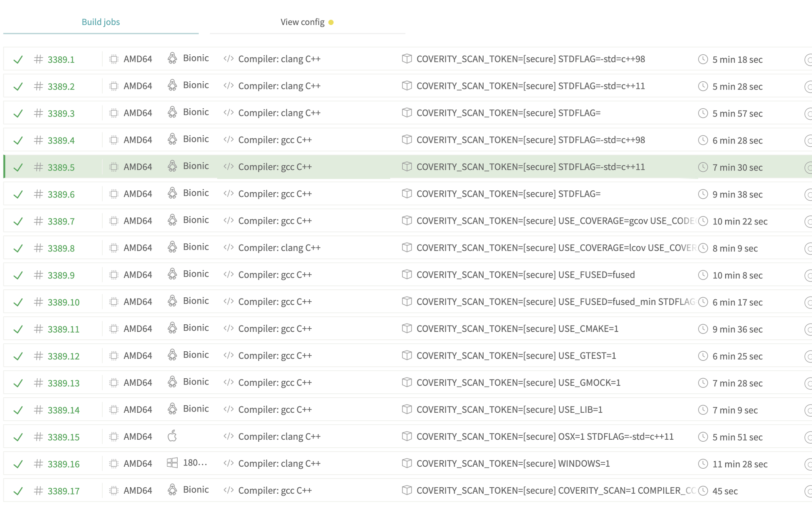
Task: Click the clock icon beside 45 sec
Action: click(x=703, y=490)
